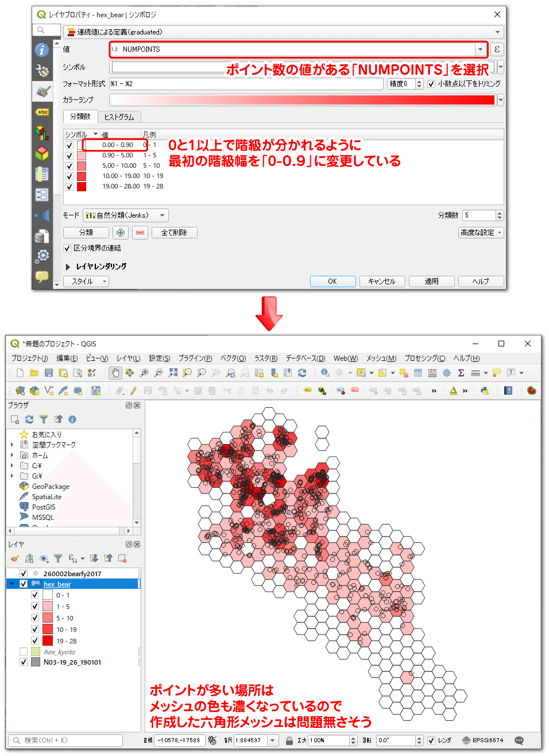Click the Help book icon in toolbar
Viewport: 549px width, 756px height.
(508, 391)
